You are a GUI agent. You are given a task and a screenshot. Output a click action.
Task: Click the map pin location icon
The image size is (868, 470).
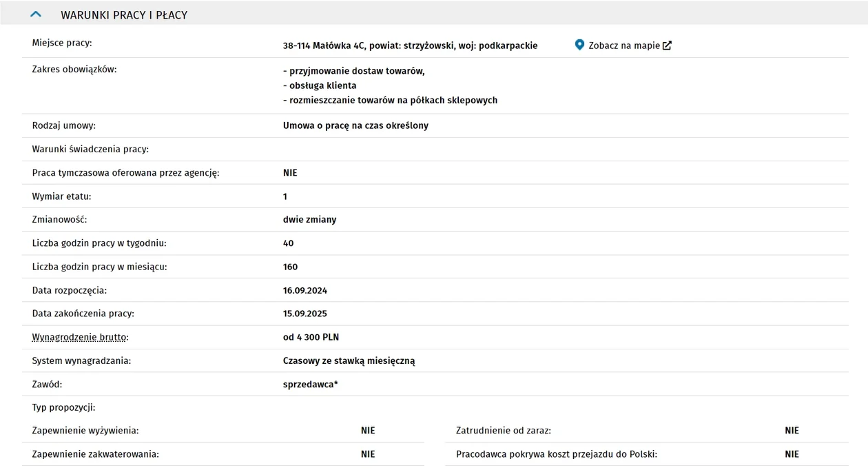click(579, 45)
